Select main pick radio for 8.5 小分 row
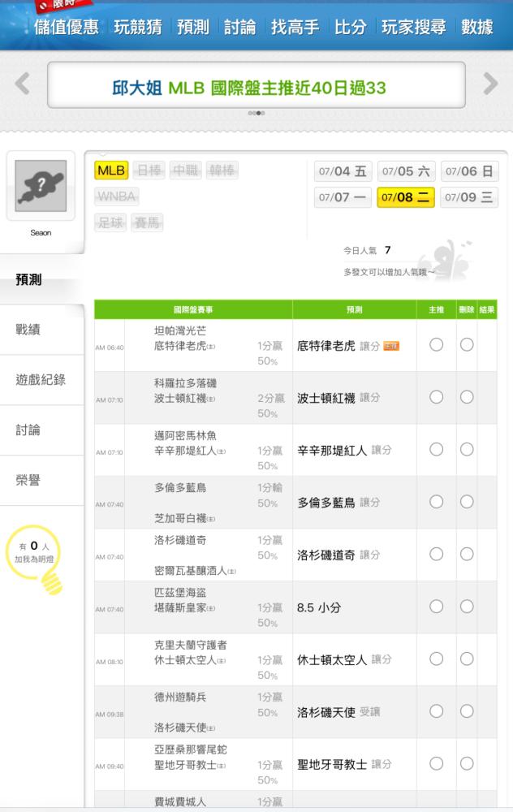 coord(436,607)
